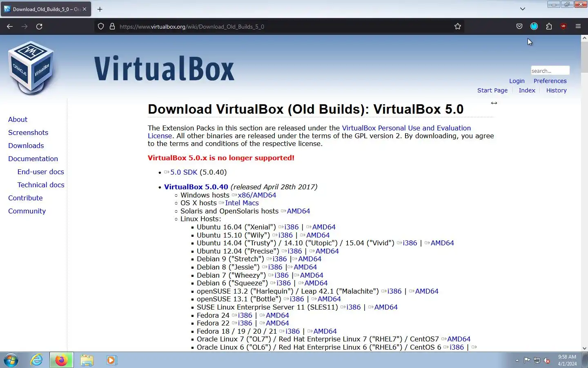The width and height of the screenshot is (588, 368).
Task: Click the URL address bar
Action: 280,26
